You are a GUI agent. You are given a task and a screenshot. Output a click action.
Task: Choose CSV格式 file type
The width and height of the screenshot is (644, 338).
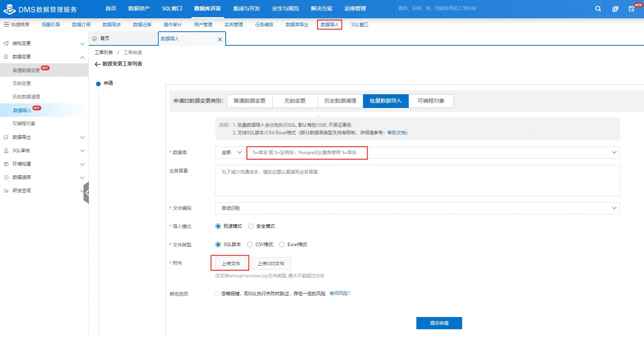coord(250,245)
